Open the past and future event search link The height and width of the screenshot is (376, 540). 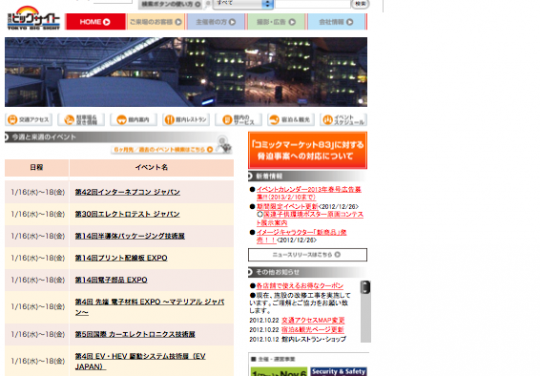click(x=163, y=149)
